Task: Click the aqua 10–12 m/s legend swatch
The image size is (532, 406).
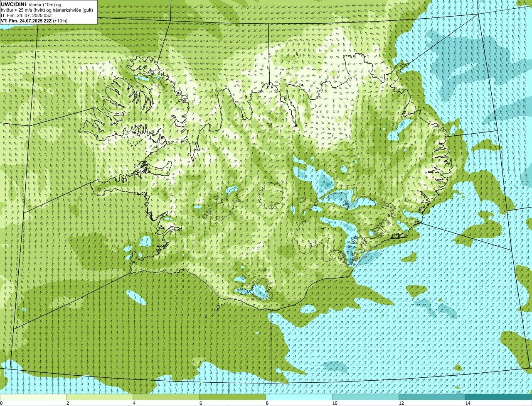Action: (366, 397)
